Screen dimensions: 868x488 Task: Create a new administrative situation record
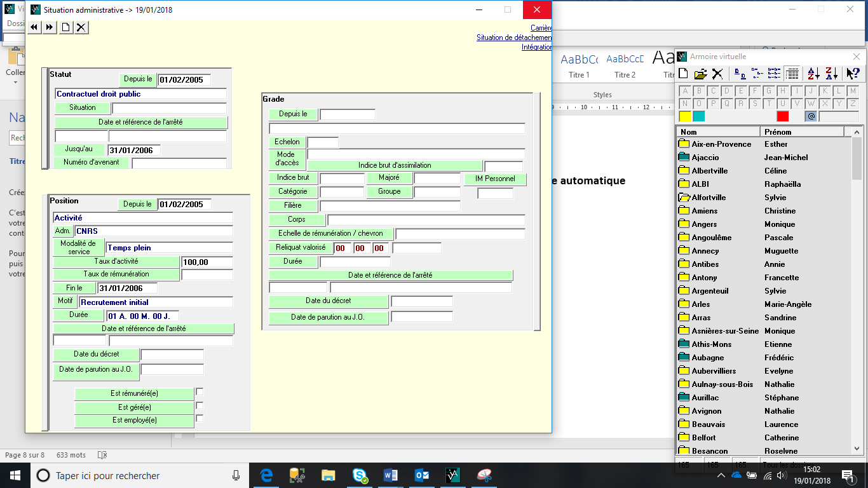click(65, 27)
